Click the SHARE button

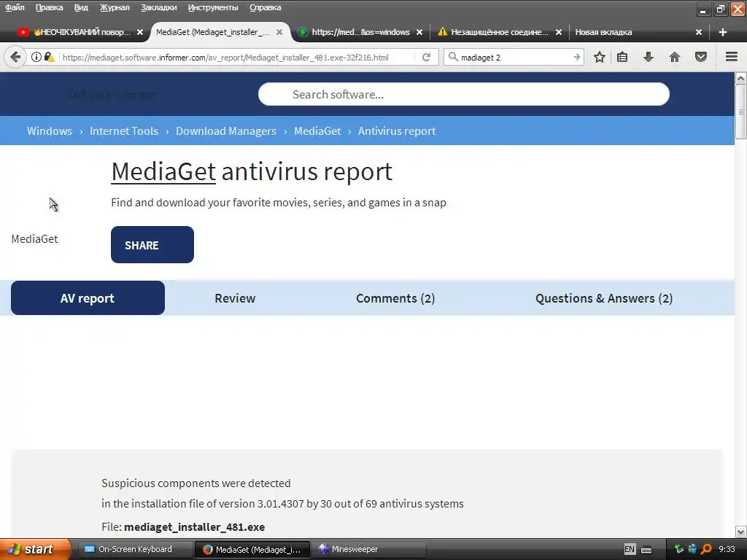pos(152,245)
